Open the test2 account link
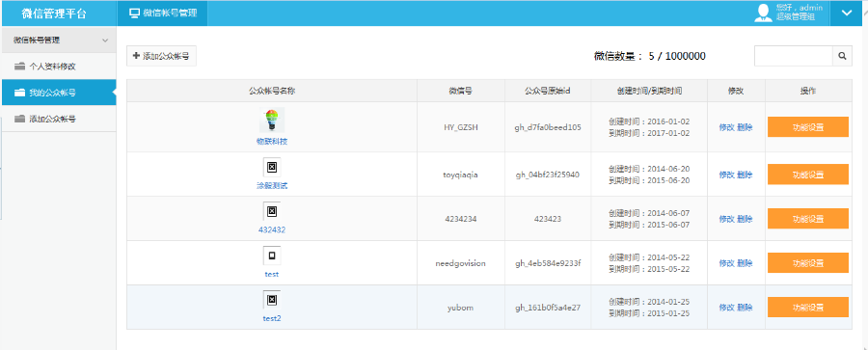868x350 pixels. 272,318
